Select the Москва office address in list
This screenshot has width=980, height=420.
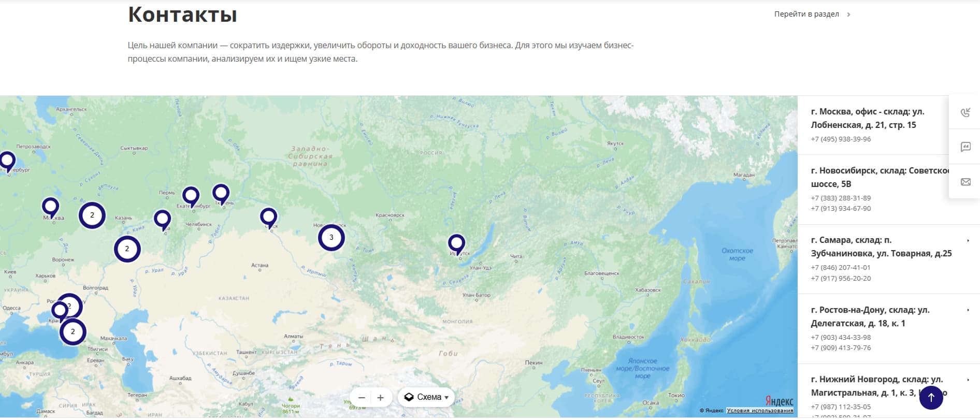tap(867, 118)
